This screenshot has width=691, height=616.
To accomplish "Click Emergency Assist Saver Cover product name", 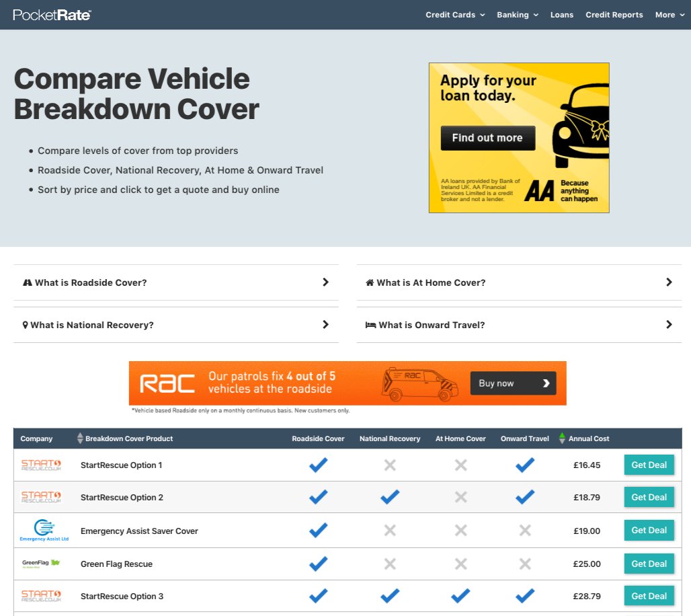I will 139,531.
